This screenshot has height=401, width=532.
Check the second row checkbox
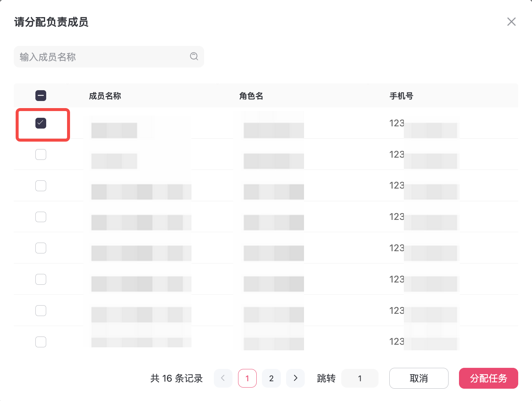click(41, 154)
